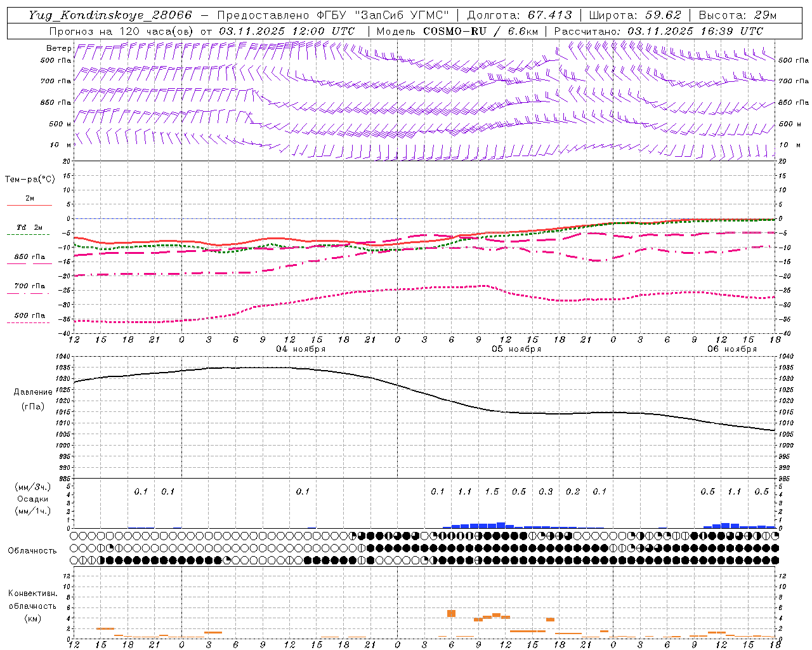Click the pink dotted line sample under legend 500 гПа

coord(29,322)
